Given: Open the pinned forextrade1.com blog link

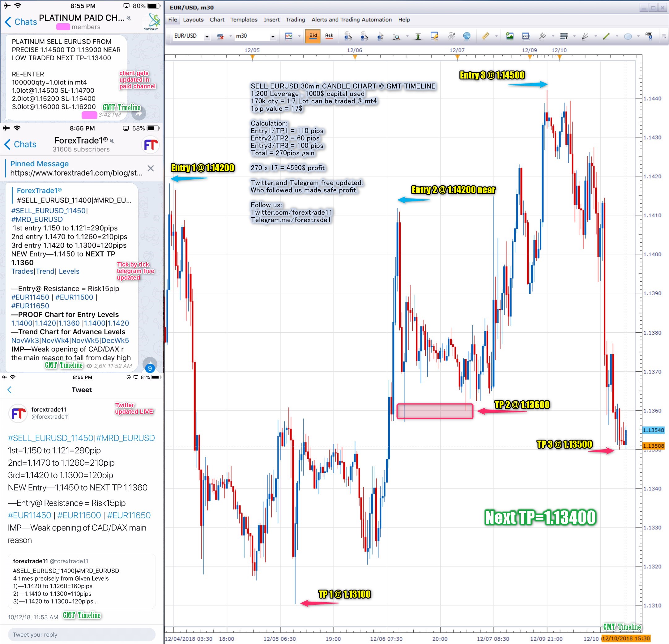Looking at the screenshot, I should (76, 173).
